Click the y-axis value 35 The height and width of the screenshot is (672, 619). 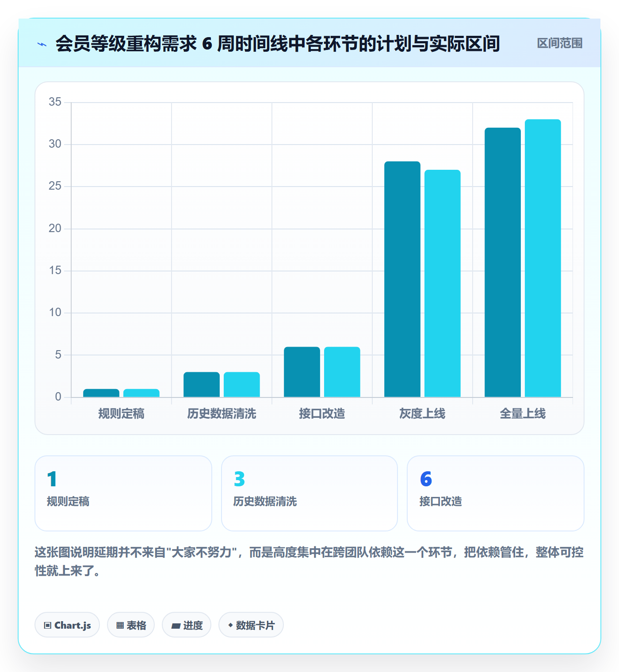55,102
